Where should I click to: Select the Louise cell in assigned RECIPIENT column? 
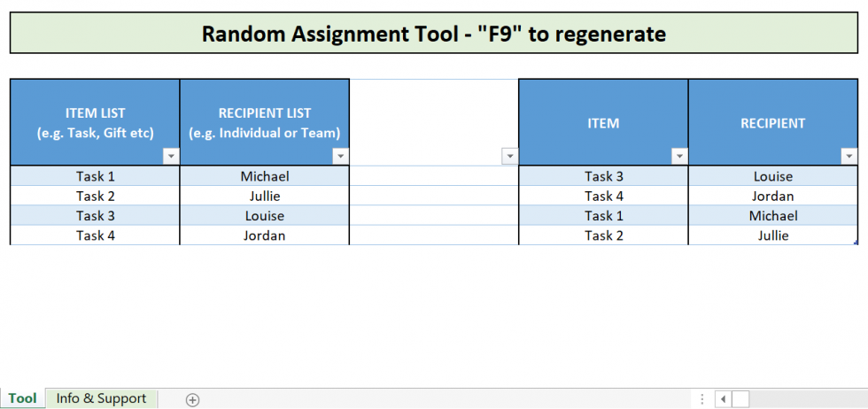(772, 176)
